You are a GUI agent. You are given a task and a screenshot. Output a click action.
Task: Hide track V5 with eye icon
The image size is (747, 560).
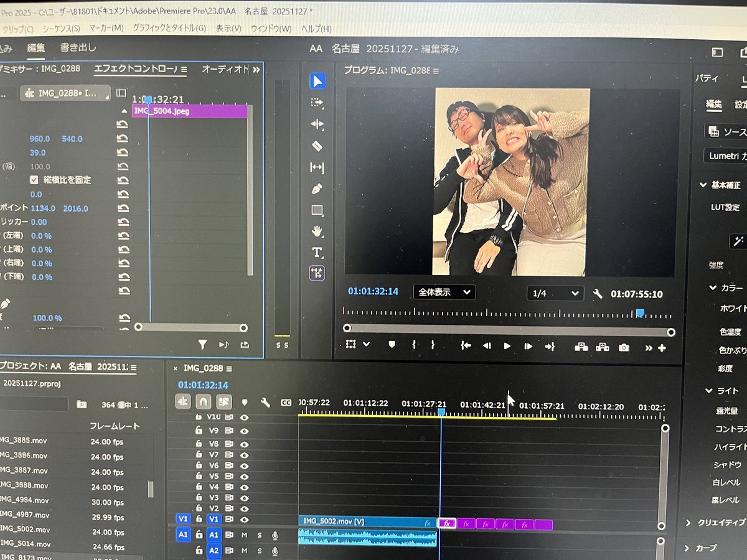click(x=244, y=476)
